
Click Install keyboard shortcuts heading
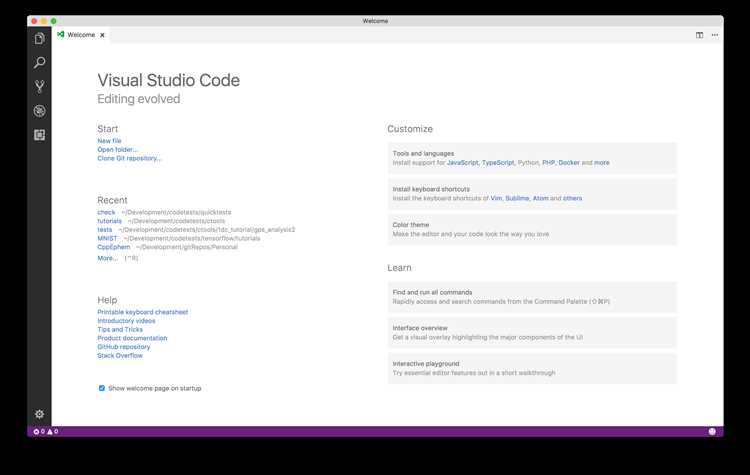coord(431,189)
